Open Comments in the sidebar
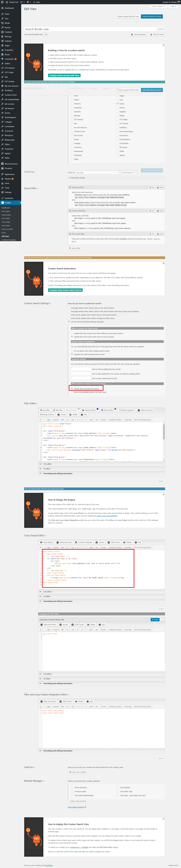 coord(9,59)
